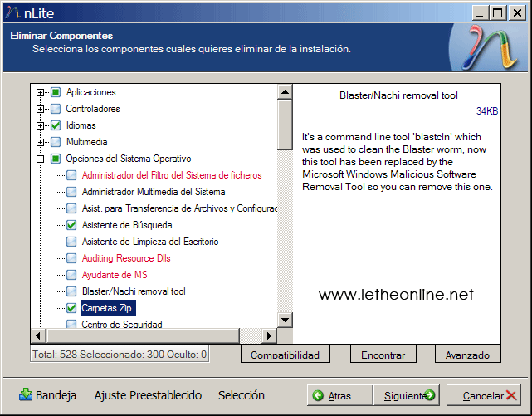Expand the Idiomas tree node
Image resolution: width=532 pixels, height=416 pixels.
pos(40,125)
